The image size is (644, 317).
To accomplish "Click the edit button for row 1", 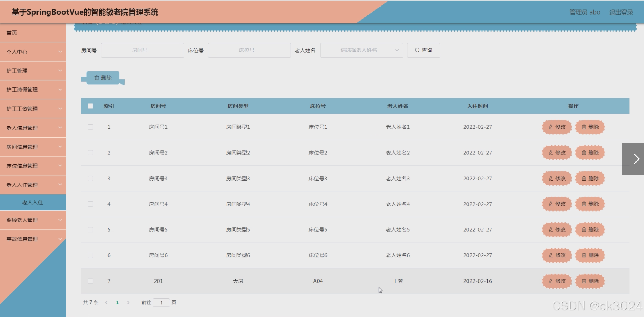I will 556,127.
